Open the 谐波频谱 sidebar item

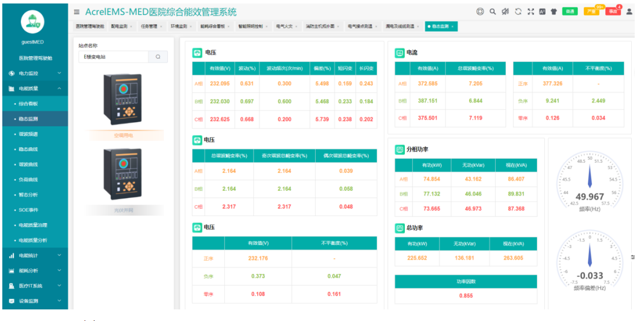(29, 134)
